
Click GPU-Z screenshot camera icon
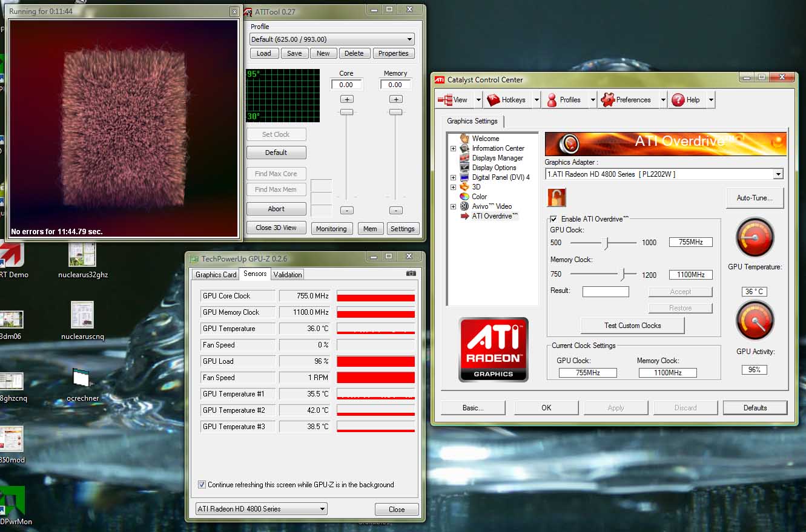point(411,274)
